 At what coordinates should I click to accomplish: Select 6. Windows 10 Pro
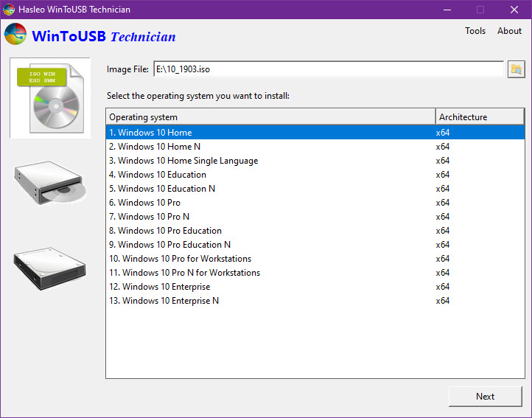pos(315,203)
